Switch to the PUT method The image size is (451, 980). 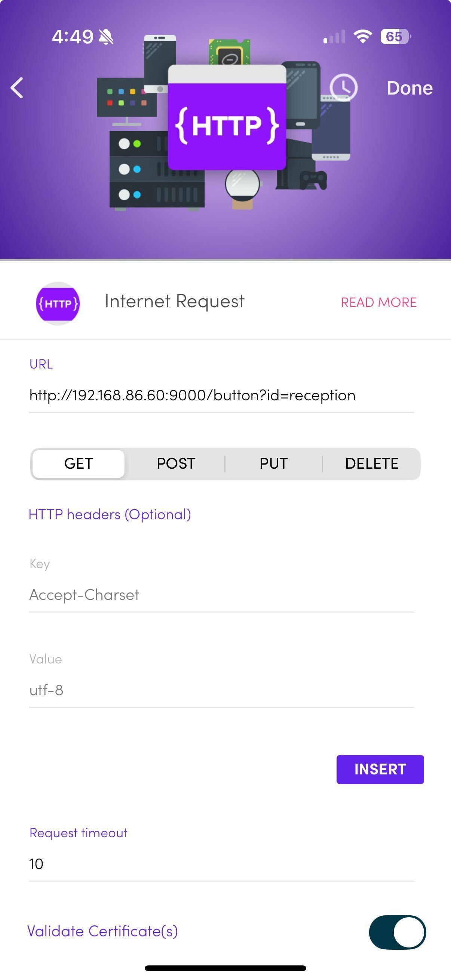tap(273, 464)
